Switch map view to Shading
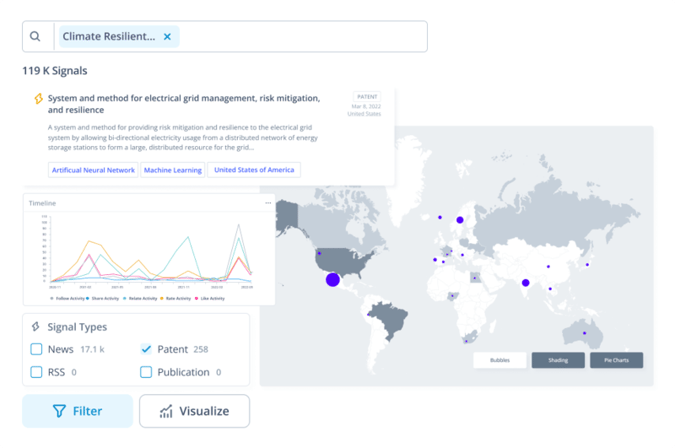Screen dimensions: 675x448 coord(557,360)
